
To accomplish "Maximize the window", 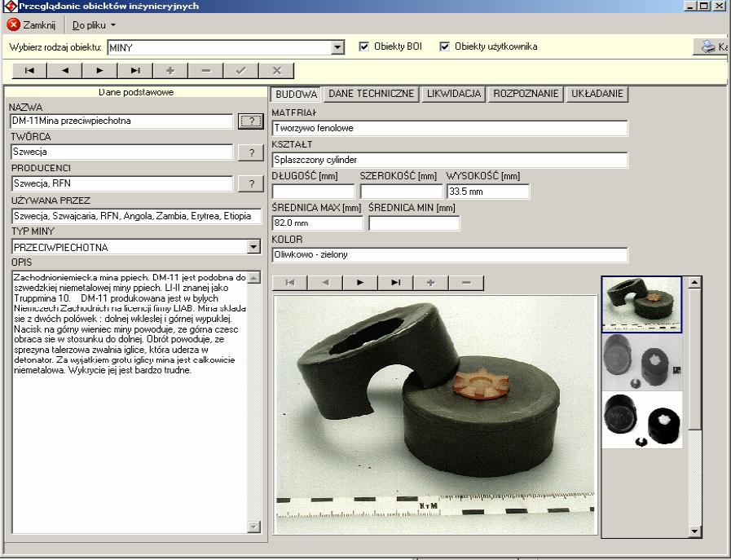I will pos(704,6).
